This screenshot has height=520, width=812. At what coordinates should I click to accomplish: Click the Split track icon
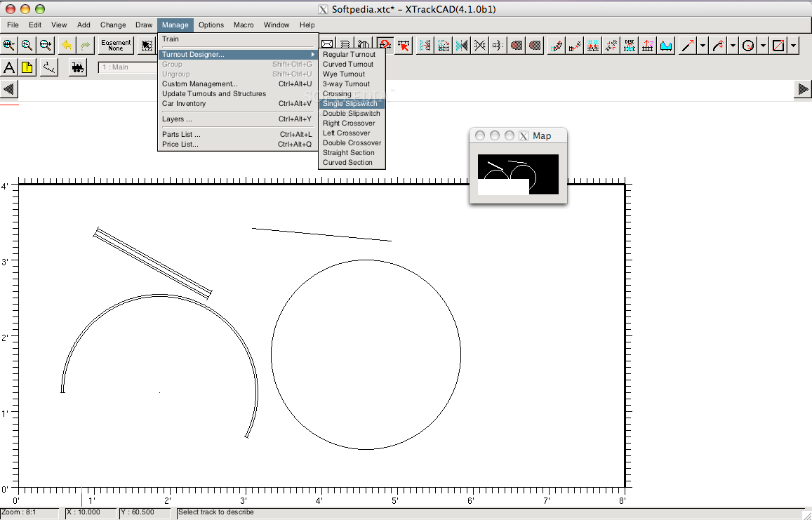[611, 46]
